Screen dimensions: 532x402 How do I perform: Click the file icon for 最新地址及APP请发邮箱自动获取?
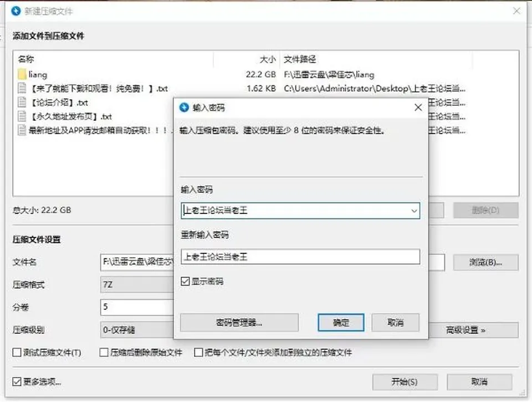22,130
